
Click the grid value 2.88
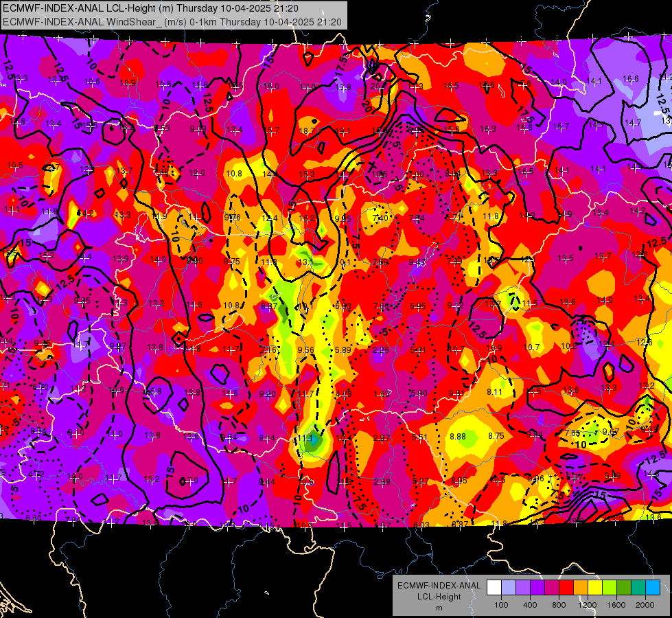point(382,481)
